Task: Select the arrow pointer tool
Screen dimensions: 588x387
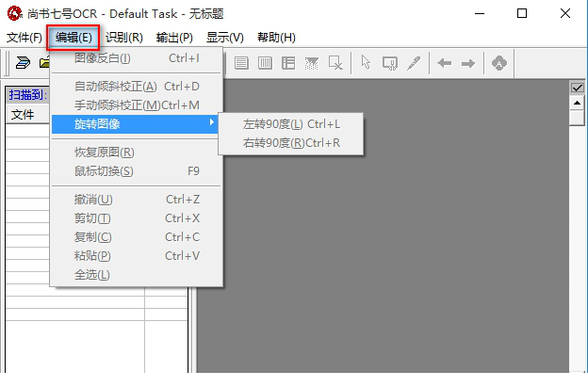Action: [x=366, y=62]
